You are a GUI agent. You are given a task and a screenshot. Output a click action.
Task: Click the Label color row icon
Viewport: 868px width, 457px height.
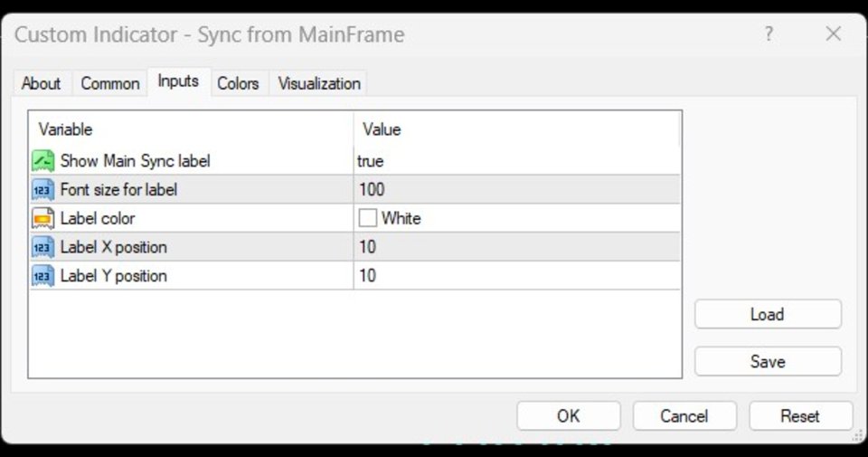coord(42,218)
